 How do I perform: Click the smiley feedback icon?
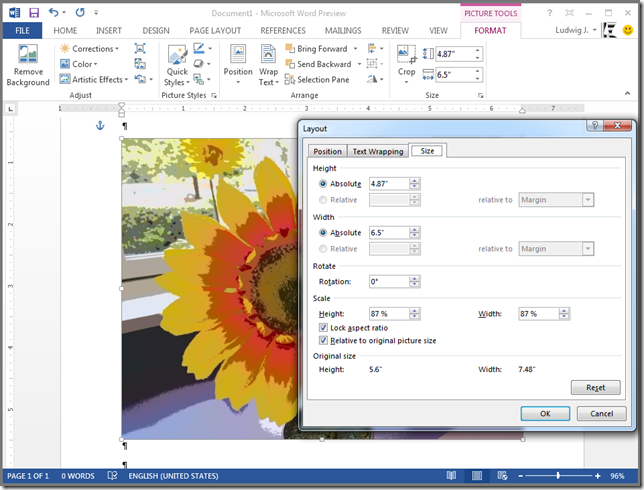point(628,30)
